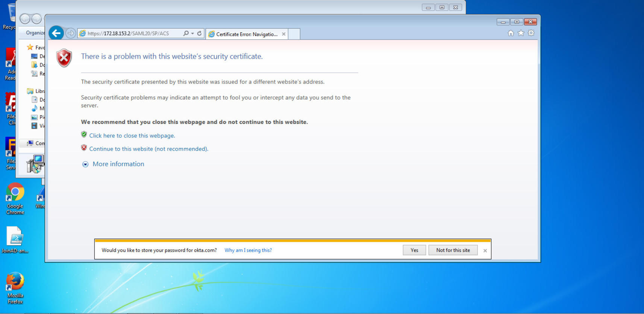Click Yes to store the password
The width and height of the screenshot is (644, 314).
coord(414,250)
